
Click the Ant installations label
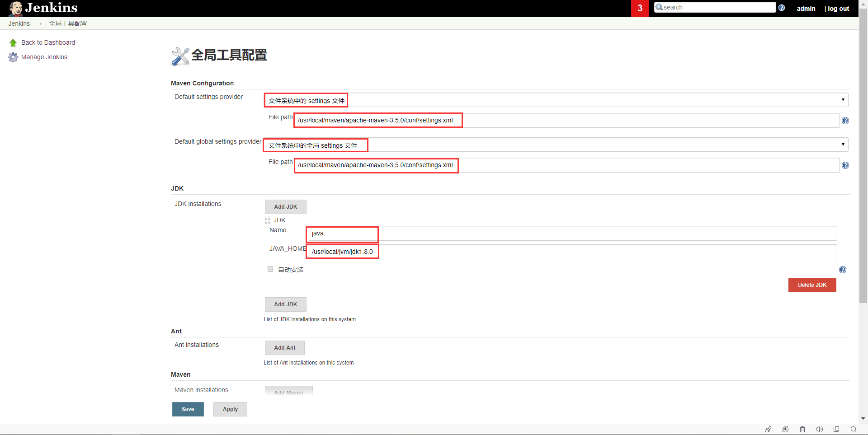click(197, 345)
